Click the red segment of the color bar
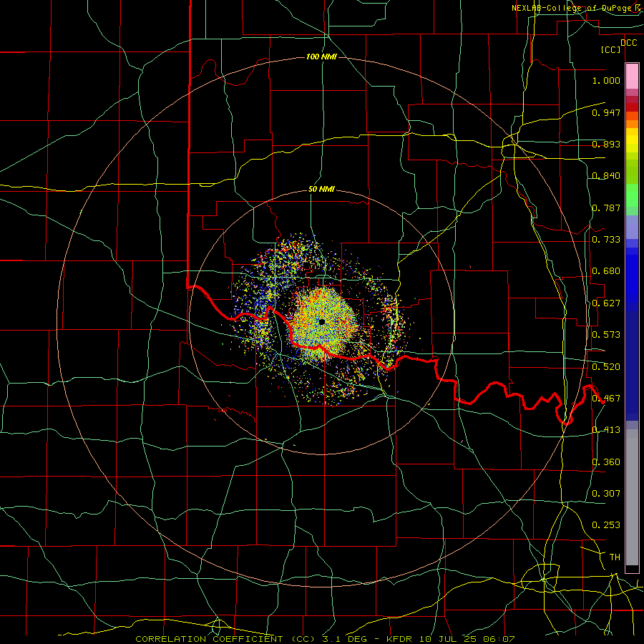This screenshot has height=644, width=644. (x=632, y=107)
